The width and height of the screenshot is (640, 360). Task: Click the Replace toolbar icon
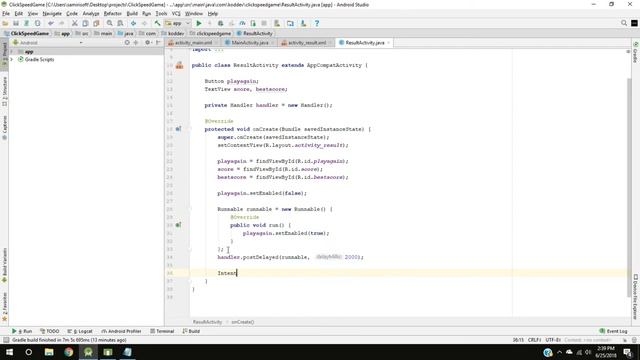[x=120, y=23]
